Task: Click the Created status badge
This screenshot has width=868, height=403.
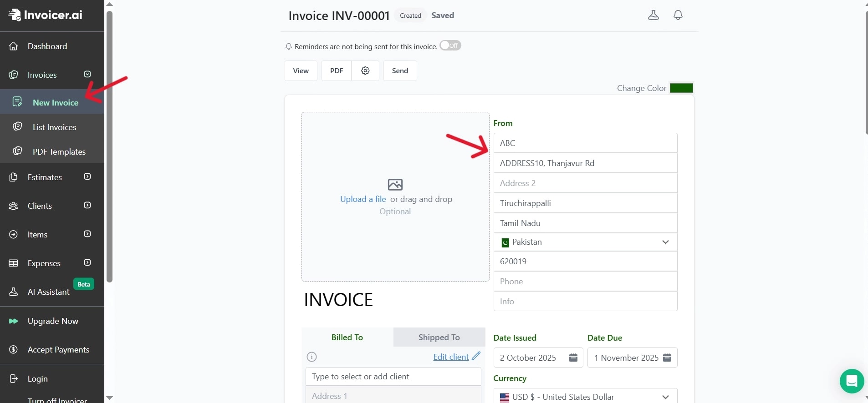Action: (410, 15)
